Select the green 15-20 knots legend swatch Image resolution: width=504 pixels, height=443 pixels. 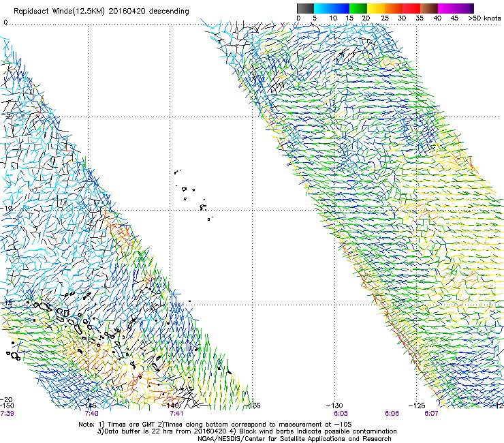[x=358, y=8]
